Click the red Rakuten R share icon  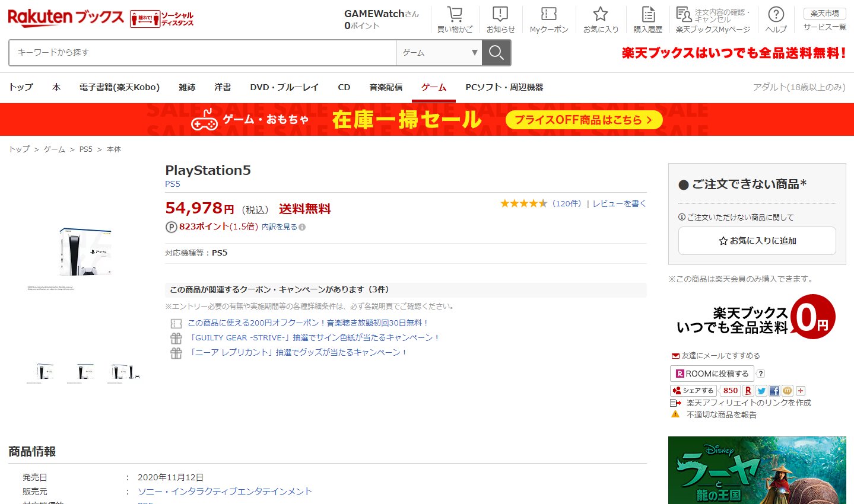point(748,391)
